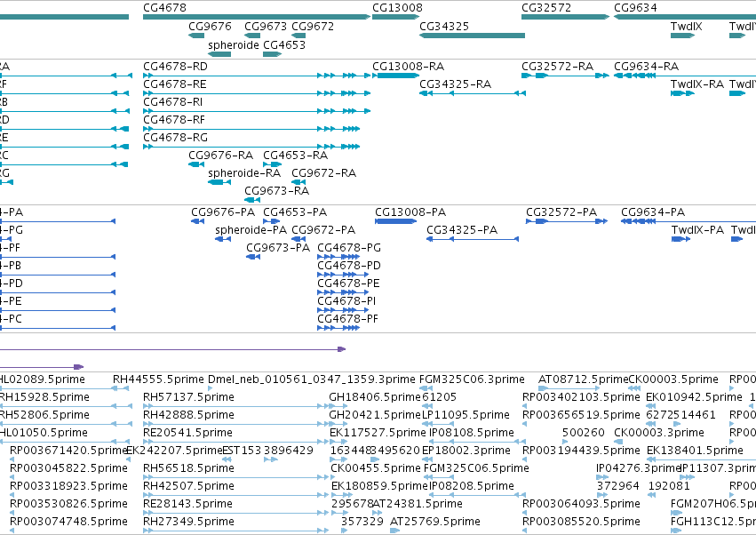
Task: Click the CG34325-PA protein label
Action: pos(462,230)
